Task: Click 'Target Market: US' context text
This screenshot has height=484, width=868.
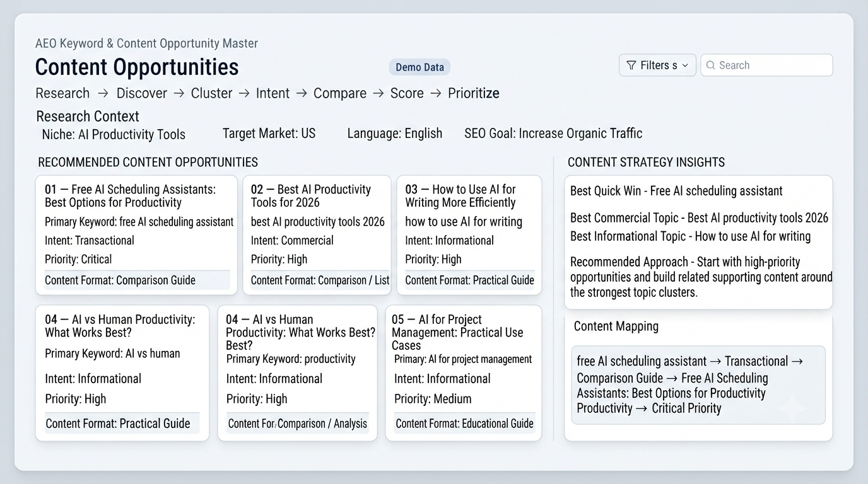Action: 269,134
